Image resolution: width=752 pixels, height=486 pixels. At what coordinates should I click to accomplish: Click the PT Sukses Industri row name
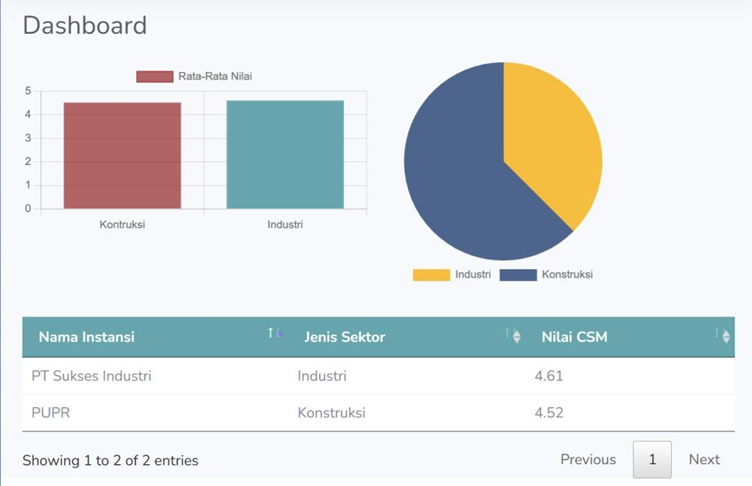[92, 377]
